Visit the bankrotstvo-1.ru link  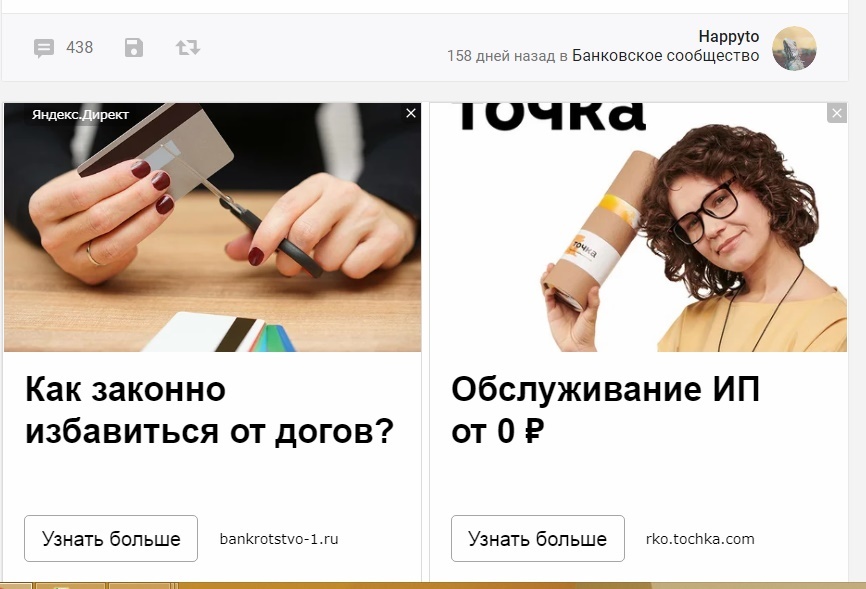279,539
